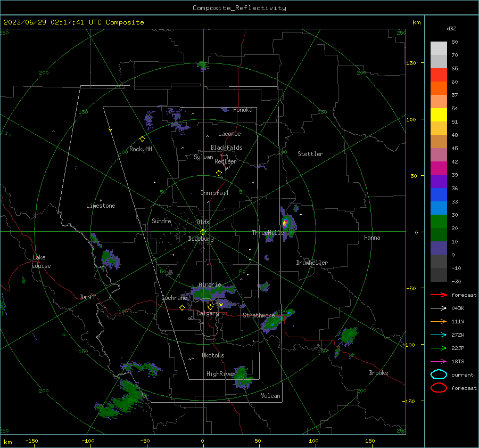Click the 100 tick label on right axis
Image resolution: width=479 pixels, height=448 pixels.
411,119
